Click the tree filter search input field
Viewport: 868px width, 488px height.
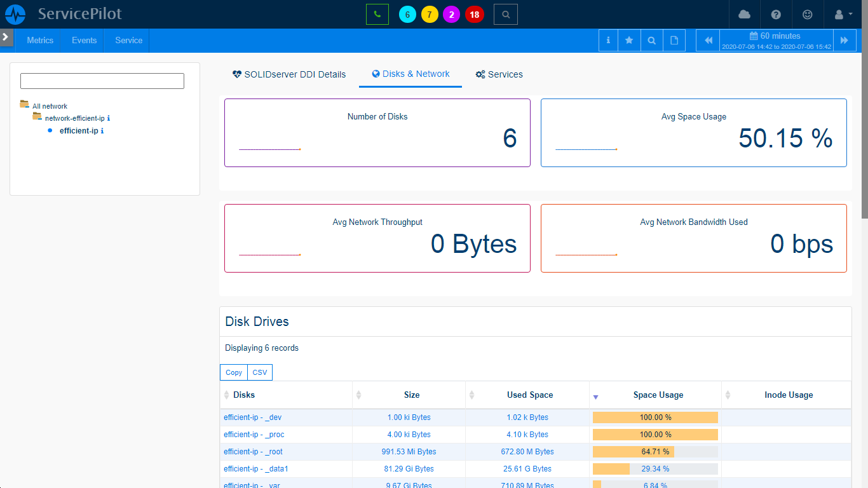(x=102, y=81)
